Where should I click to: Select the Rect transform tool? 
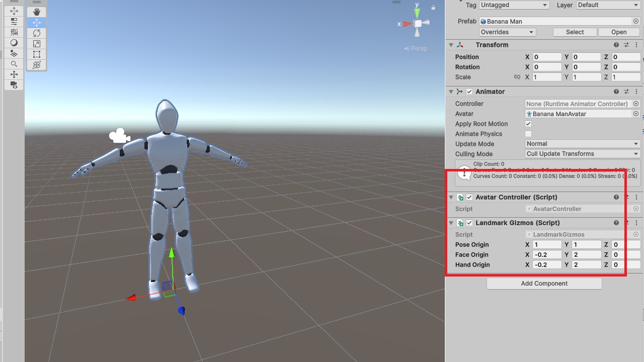pyautogui.click(x=37, y=54)
